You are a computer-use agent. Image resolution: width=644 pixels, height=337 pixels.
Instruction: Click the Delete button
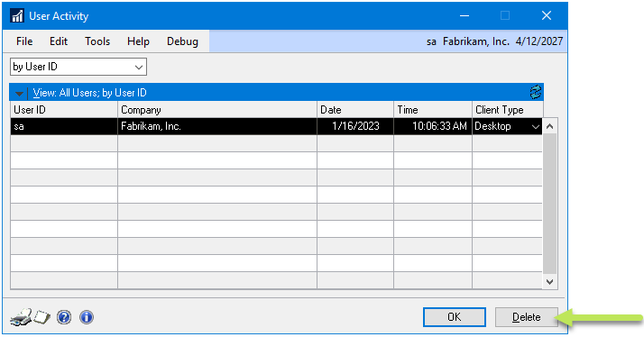(526, 317)
